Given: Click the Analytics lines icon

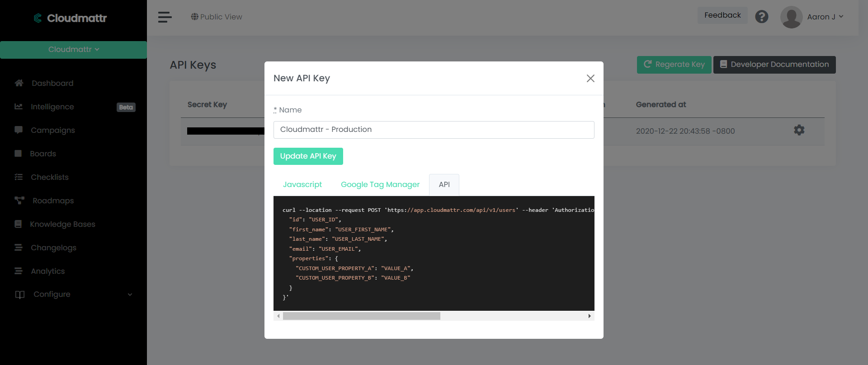Looking at the screenshot, I should (x=19, y=271).
